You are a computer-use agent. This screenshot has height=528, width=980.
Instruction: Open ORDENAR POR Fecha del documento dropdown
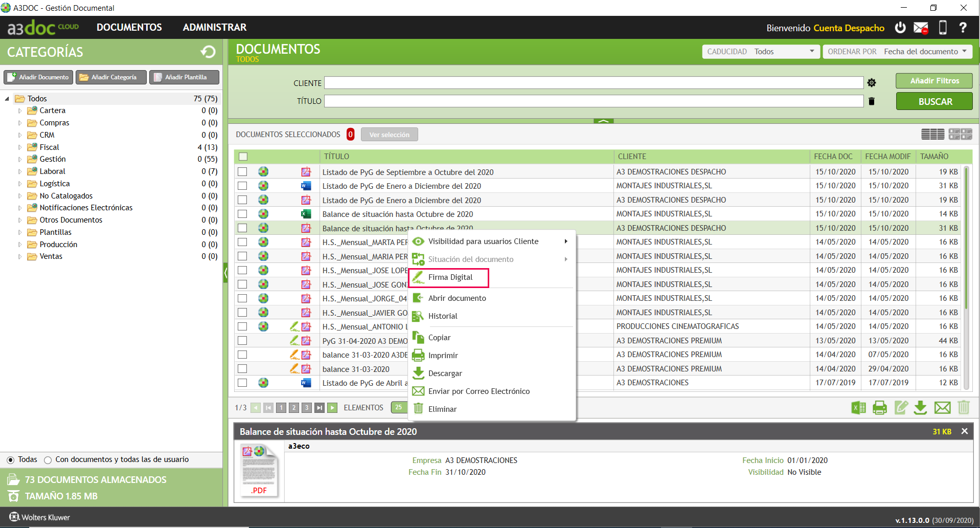click(898, 52)
